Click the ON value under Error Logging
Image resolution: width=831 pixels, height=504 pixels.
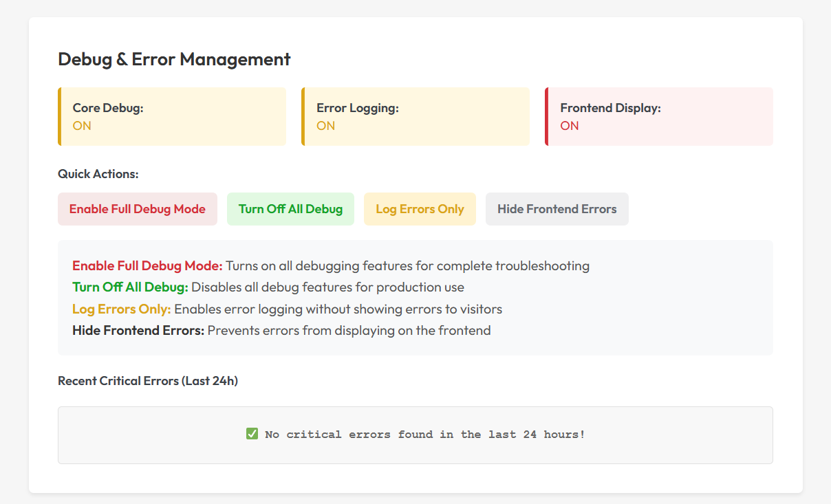(x=325, y=126)
